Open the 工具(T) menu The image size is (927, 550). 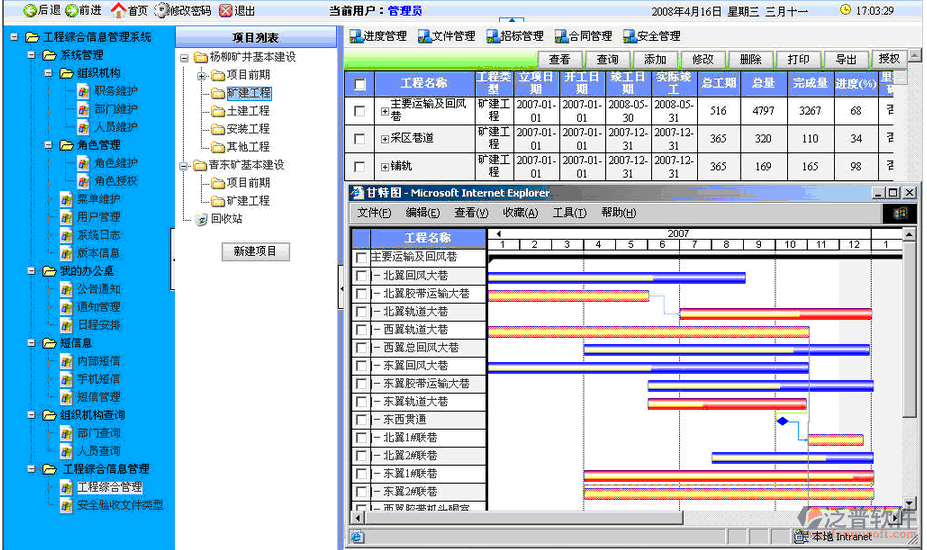569,213
